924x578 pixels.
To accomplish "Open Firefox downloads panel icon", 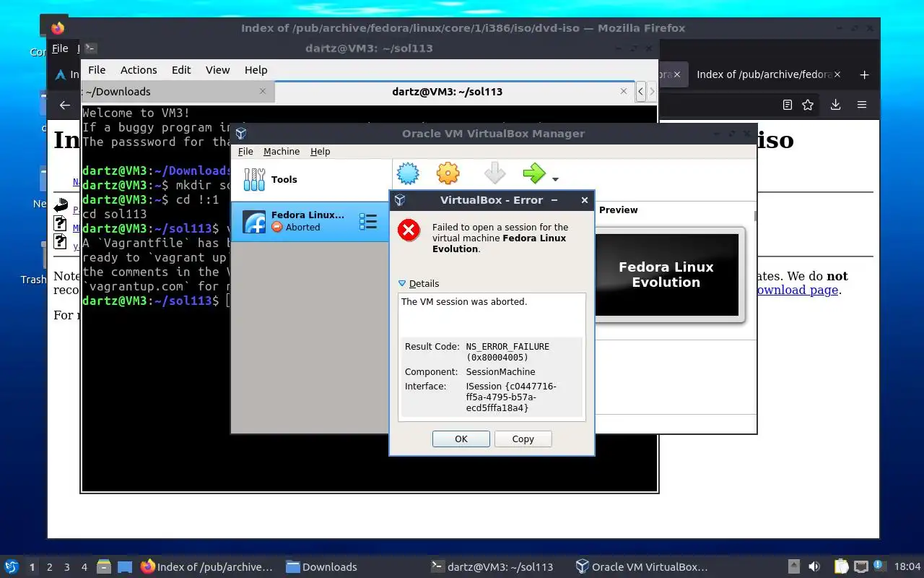I will pos(835,105).
